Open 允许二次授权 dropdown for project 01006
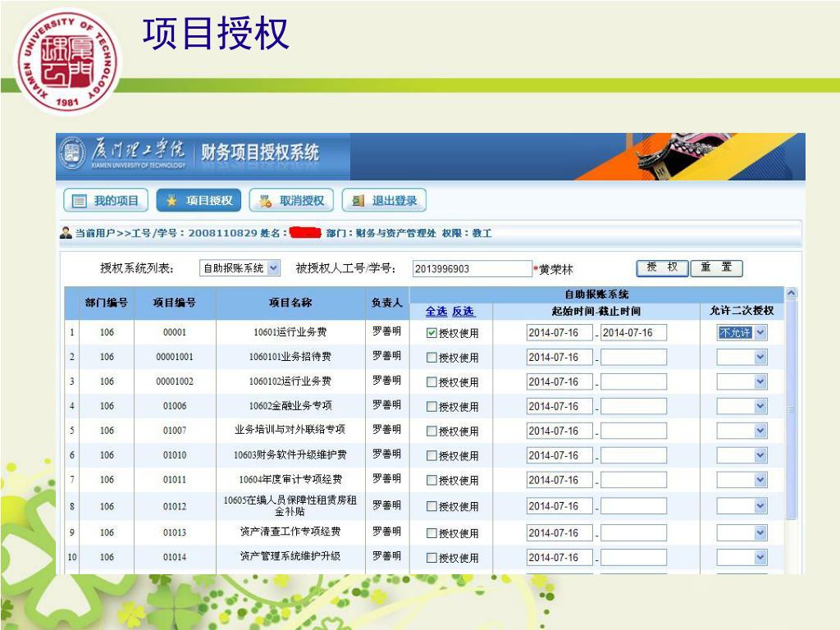Image resolution: width=840 pixels, height=630 pixels. pos(742,407)
